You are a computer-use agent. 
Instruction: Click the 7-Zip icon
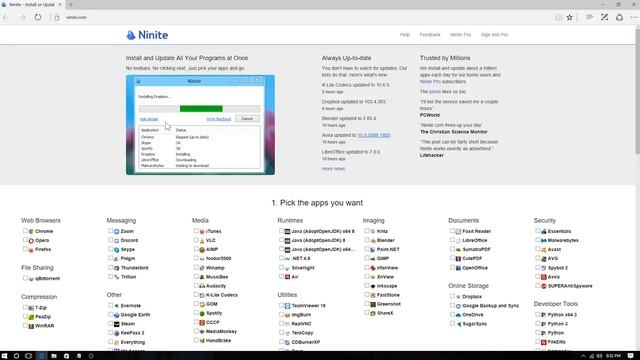(x=31, y=308)
